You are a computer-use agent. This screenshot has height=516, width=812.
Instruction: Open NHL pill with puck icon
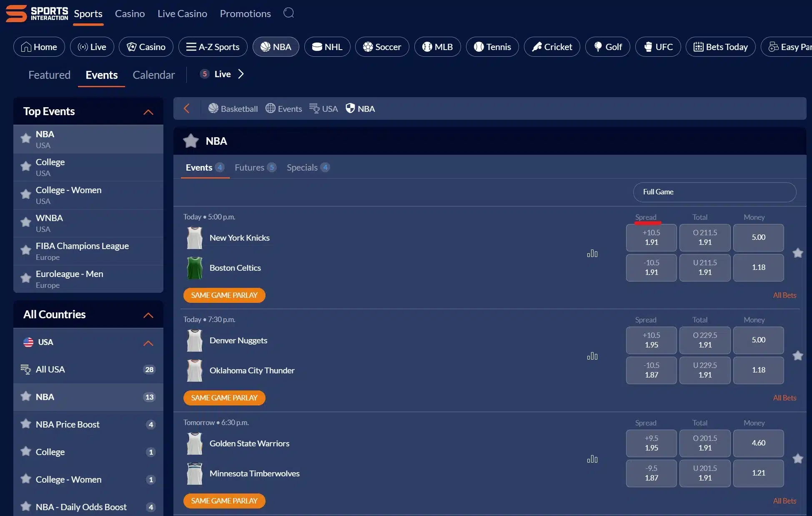click(x=327, y=47)
